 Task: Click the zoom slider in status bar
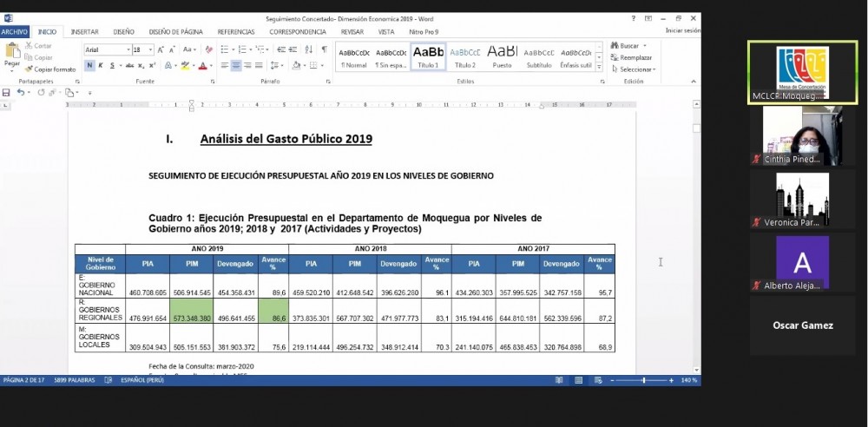[x=643, y=380]
